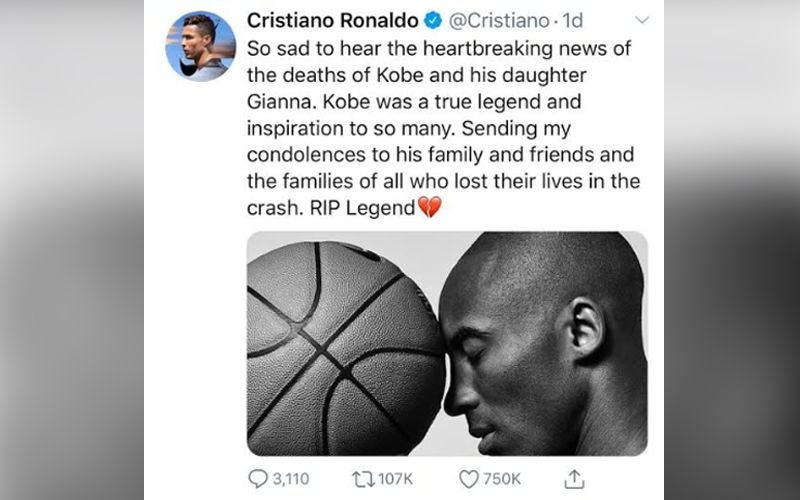Click the 750K likes count

pyautogui.click(x=501, y=479)
